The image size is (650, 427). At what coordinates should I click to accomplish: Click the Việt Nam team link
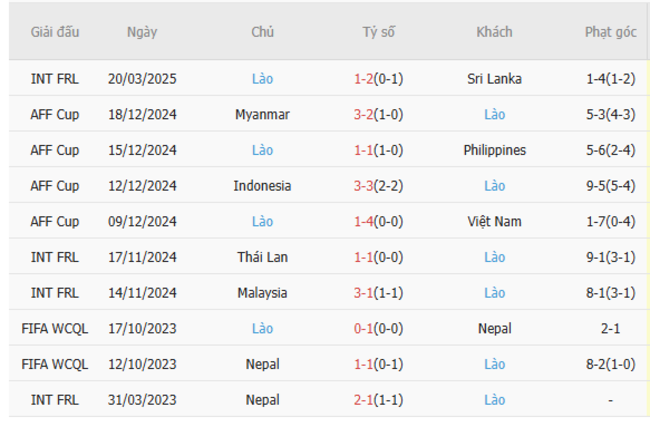coord(494,221)
